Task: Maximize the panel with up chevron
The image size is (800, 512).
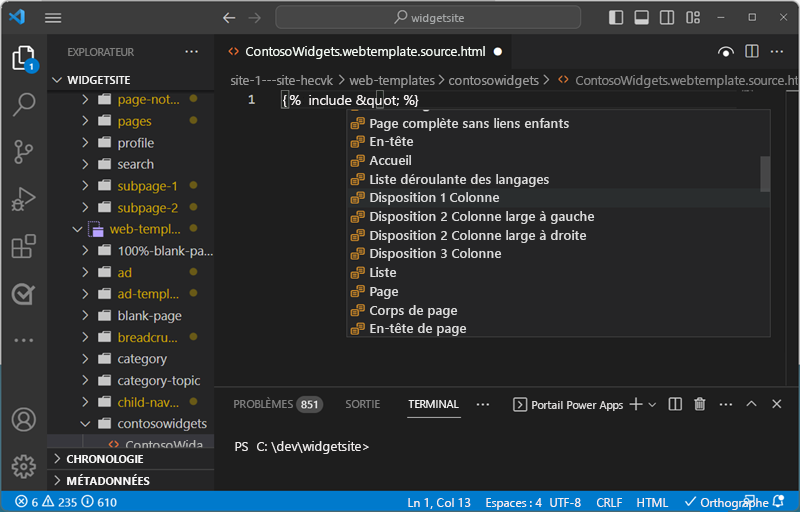Action: (x=751, y=404)
